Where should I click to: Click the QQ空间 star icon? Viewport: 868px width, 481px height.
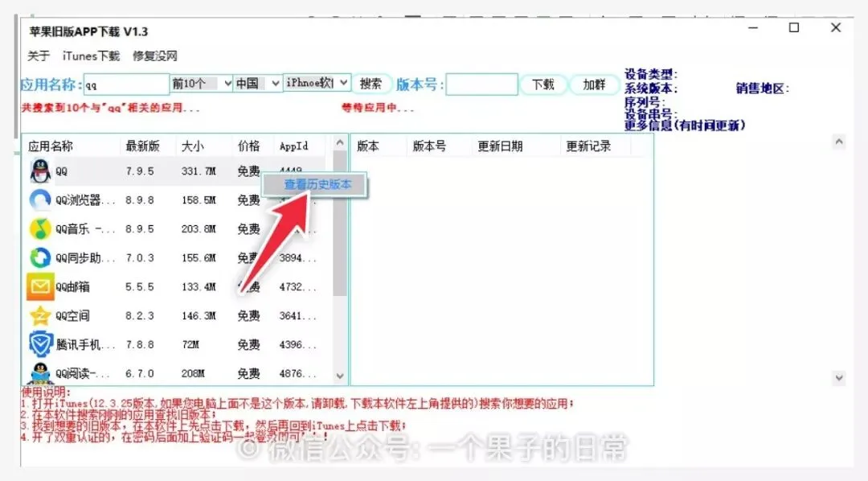tap(40, 315)
